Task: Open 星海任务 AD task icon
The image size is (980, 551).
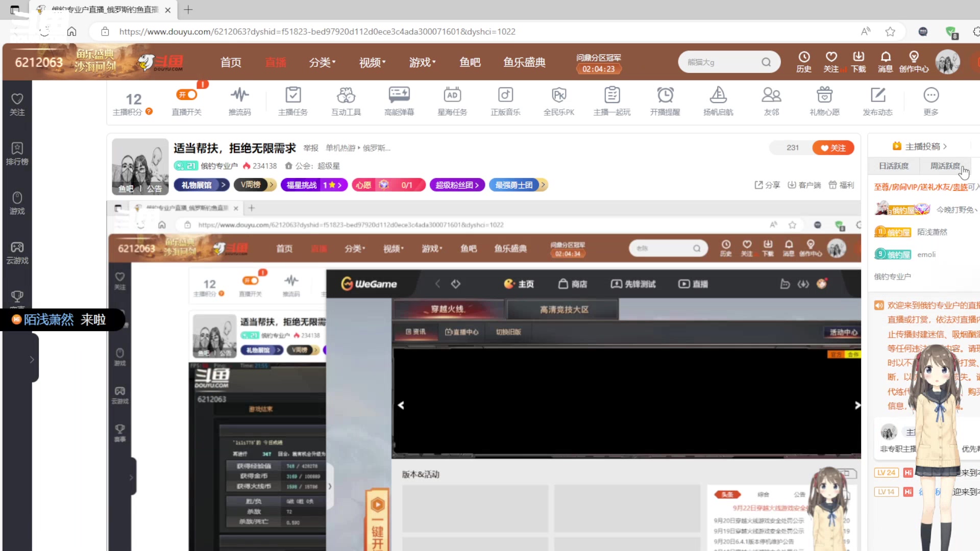Action: (x=452, y=102)
